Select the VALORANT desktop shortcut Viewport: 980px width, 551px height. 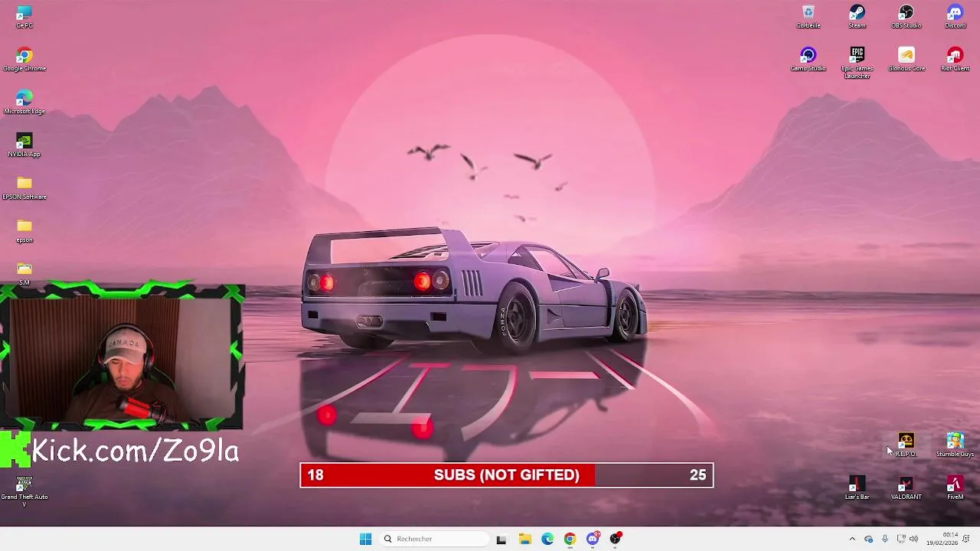tap(906, 488)
